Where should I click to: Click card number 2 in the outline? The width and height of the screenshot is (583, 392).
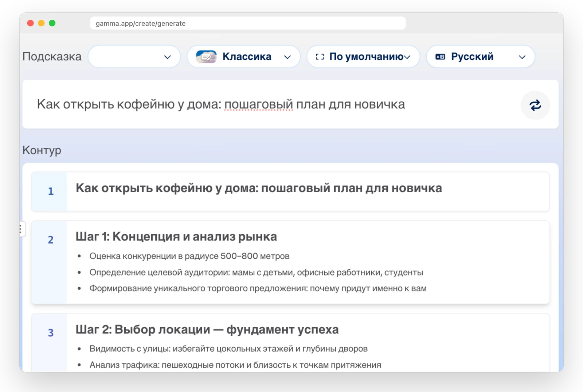tap(51, 240)
